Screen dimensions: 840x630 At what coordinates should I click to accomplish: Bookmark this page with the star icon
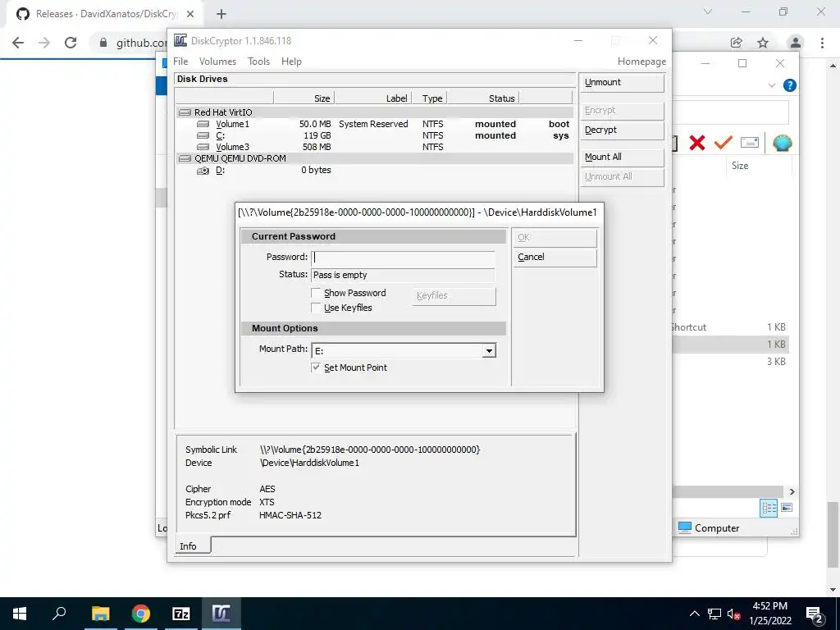[x=763, y=43]
